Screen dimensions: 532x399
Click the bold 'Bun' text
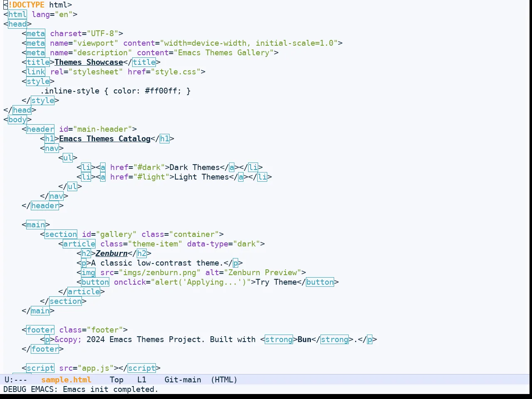pyautogui.click(x=304, y=340)
